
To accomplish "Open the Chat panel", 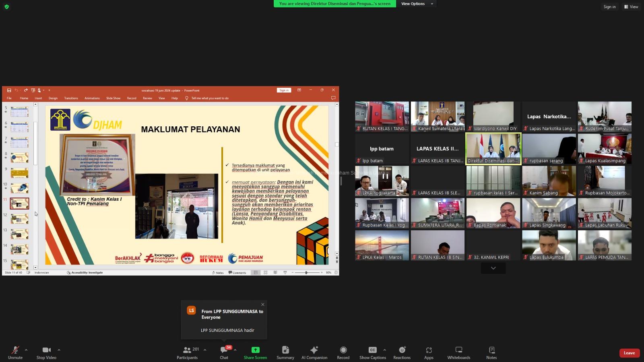I will [224, 352].
